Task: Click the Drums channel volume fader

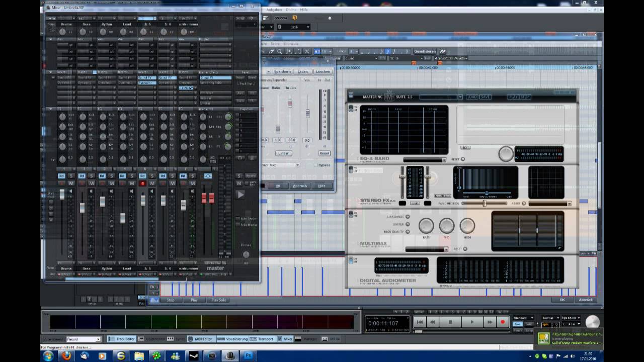Action: click(x=62, y=195)
